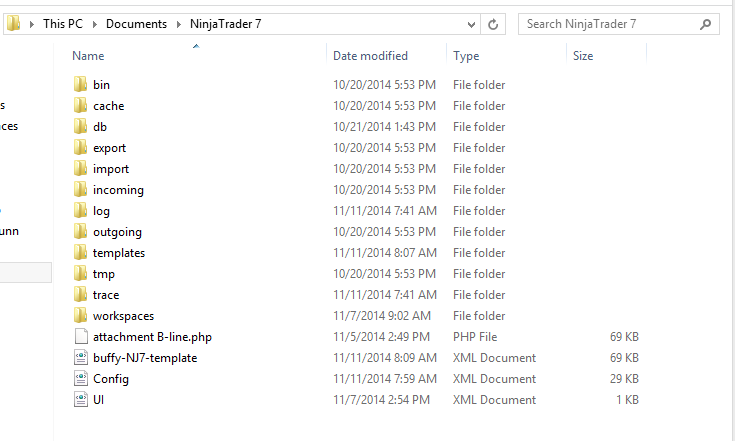Go to This PC breadcrumb
The width and height of the screenshot is (735, 441).
tap(63, 24)
